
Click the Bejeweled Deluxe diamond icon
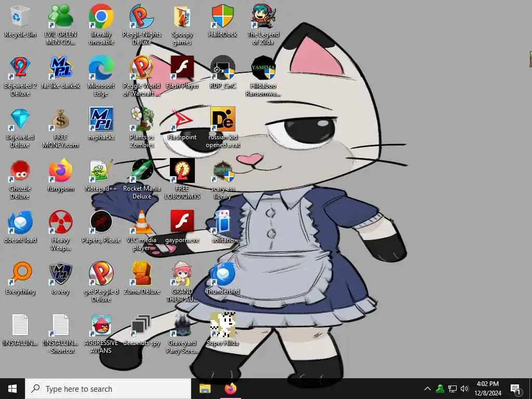click(x=20, y=119)
